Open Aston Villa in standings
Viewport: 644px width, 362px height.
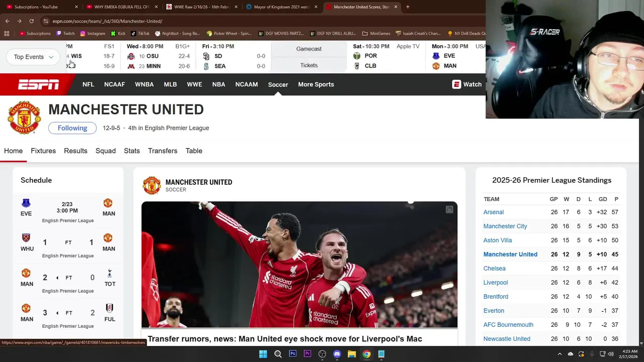[498, 240]
